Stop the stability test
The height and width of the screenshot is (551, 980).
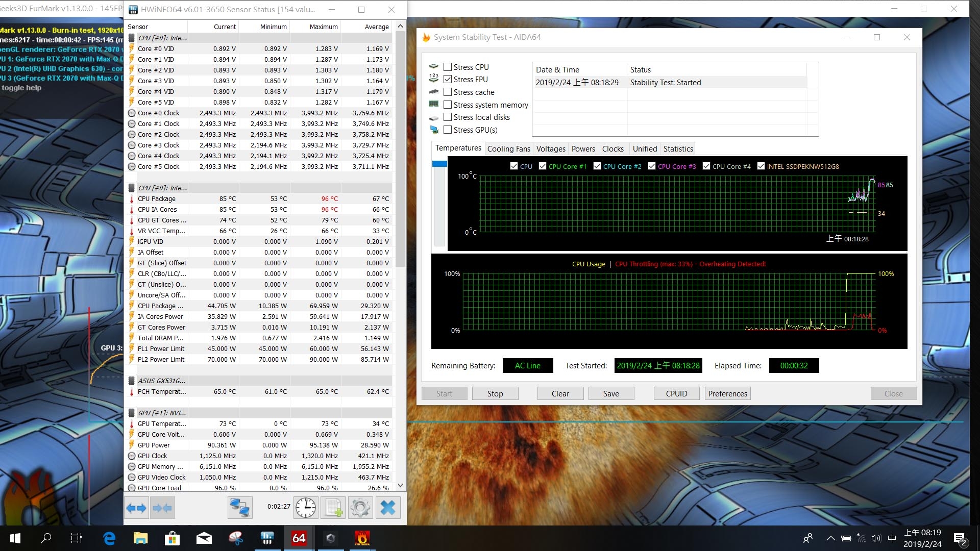(495, 393)
